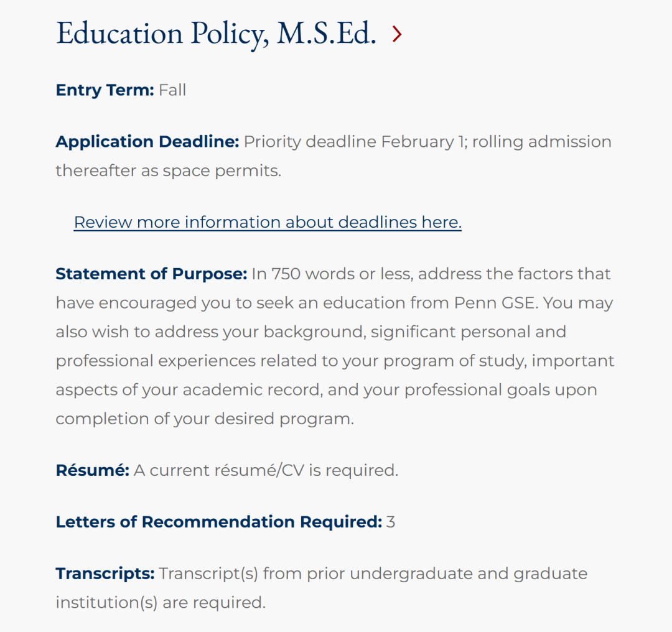Click 'completion of your desired program.' line
The height and width of the screenshot is (632, 672).
[x=204, y=419]
